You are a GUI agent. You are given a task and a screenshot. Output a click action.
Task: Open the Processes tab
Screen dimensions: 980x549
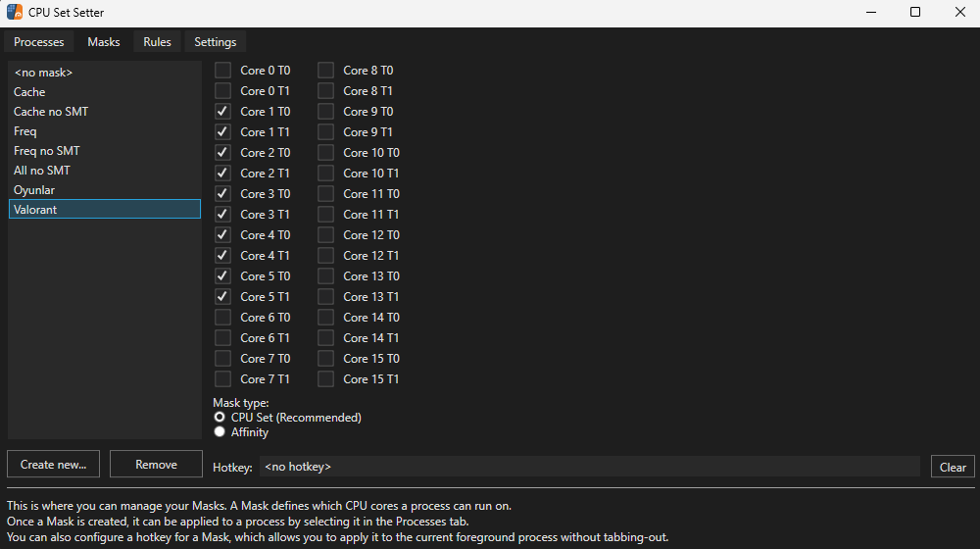pyautogui.click(x=39, y=42)
